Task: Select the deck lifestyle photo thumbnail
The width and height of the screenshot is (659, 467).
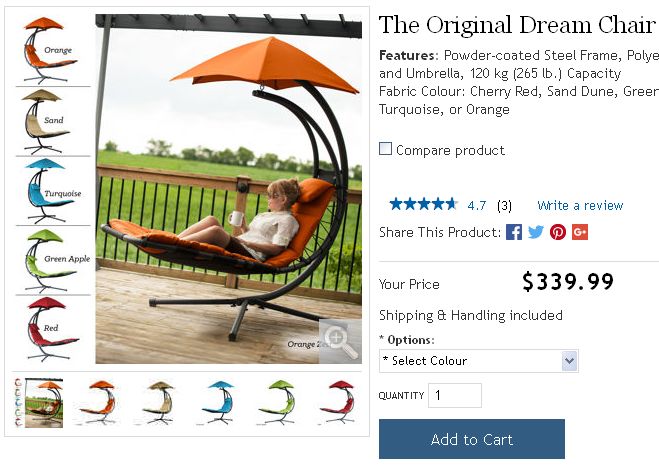Action: [x=39, y=403]
